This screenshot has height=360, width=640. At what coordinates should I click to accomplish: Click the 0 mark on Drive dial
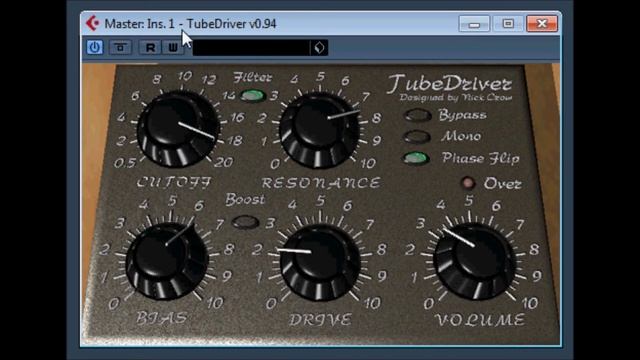tap(271, 303)
